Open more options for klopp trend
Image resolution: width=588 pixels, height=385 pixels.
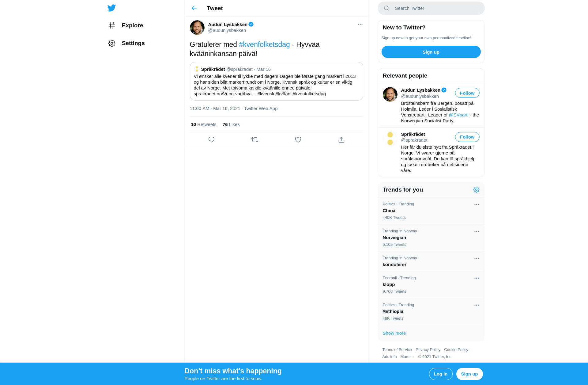pyautogui.click(x=477, y=278)
